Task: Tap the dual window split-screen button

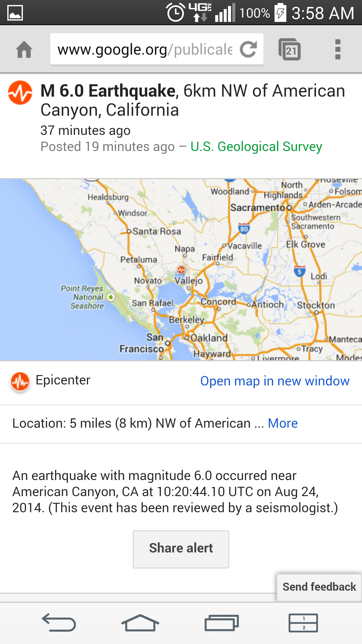Action: (303, 623)
